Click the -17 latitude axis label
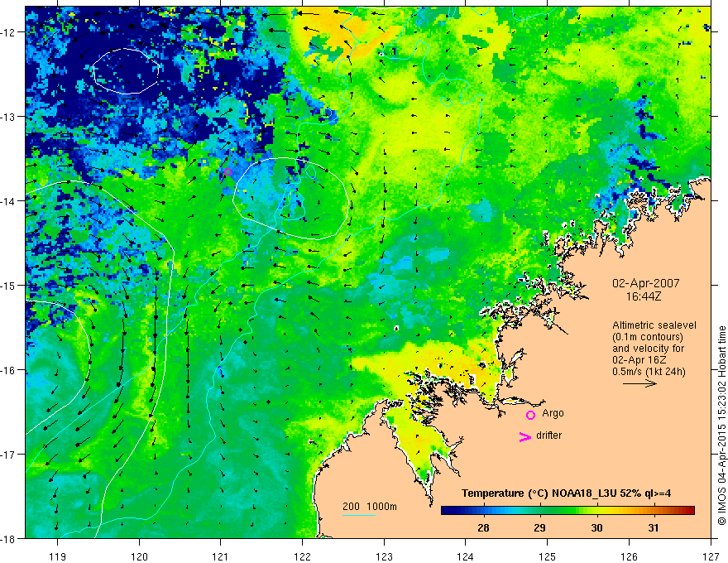 pos(9,454)
